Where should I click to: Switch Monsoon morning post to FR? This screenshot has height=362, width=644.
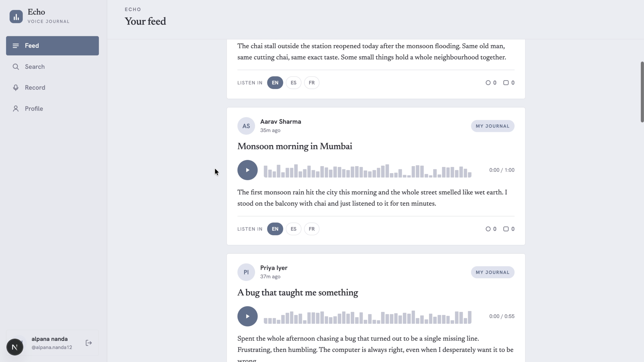click(311, 229)
